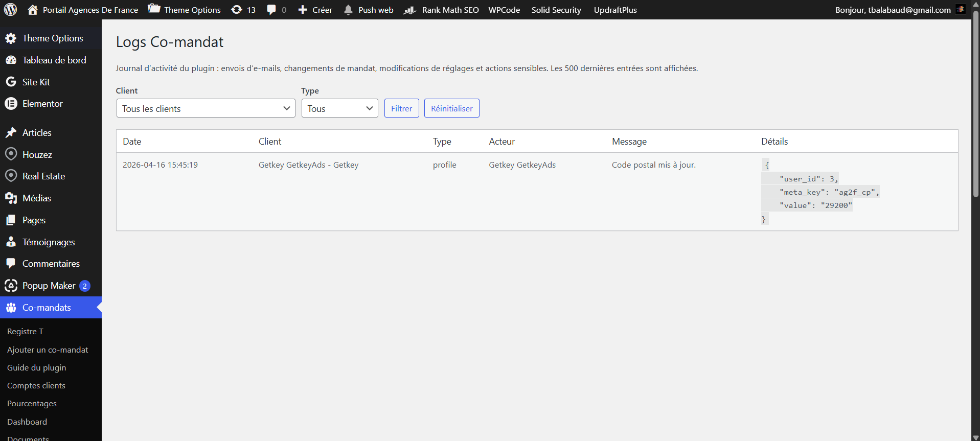The image size is (980, 441).
Task: Click the Popup Maker icon in sidebar
Action: [11, 286]
